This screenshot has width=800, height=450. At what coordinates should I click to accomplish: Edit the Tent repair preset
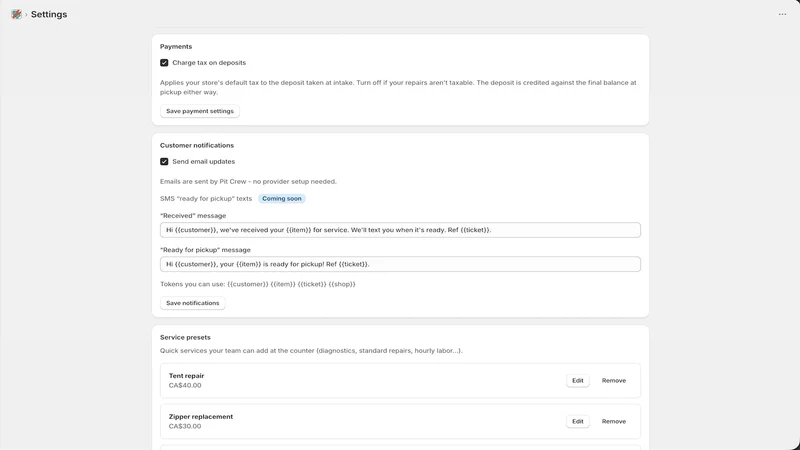click(578, 381)
